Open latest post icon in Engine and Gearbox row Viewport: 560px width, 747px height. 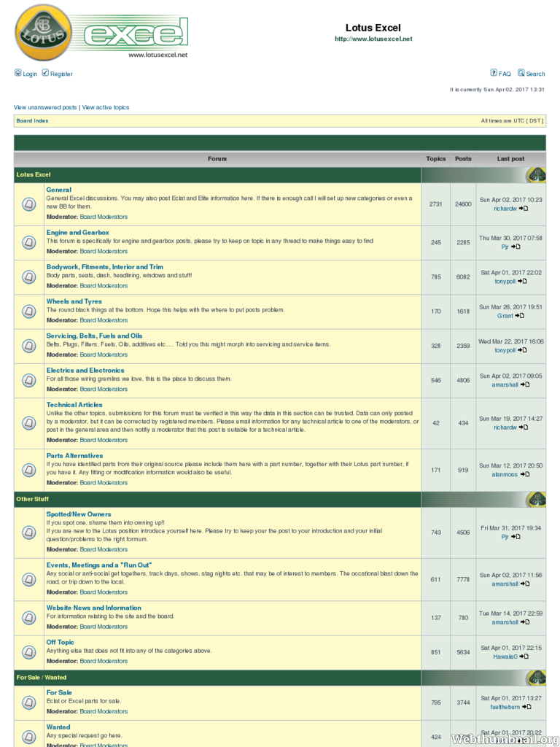tap(516, 247)
